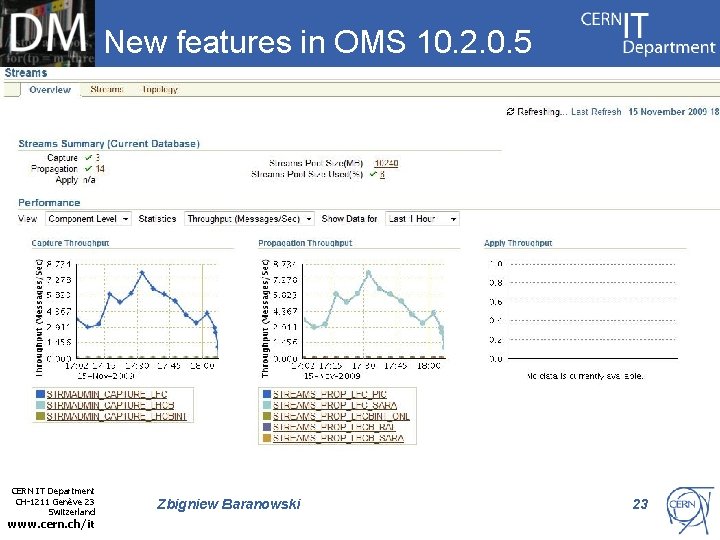Image resolution: width=720 pixels, height=540 pixels.
Task: Click the blue swatch for STREAMS_PROP_LFC_PIC
Action: 267,394
